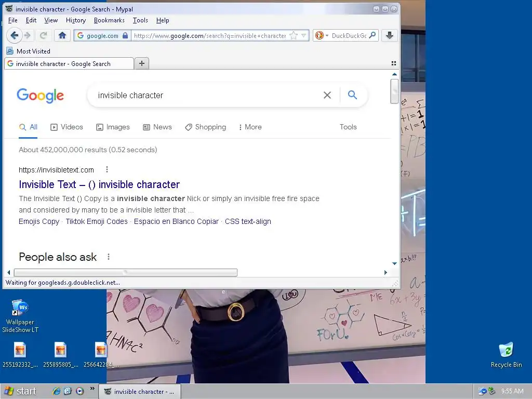
Task: Open the Edit menu
Action: point(31,20)
